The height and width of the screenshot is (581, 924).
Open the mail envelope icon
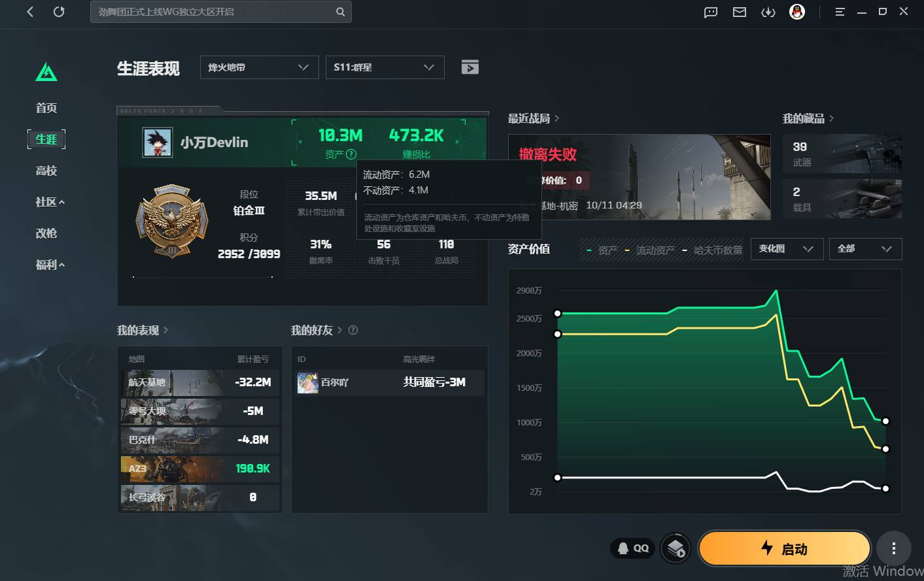click(740, 12)
